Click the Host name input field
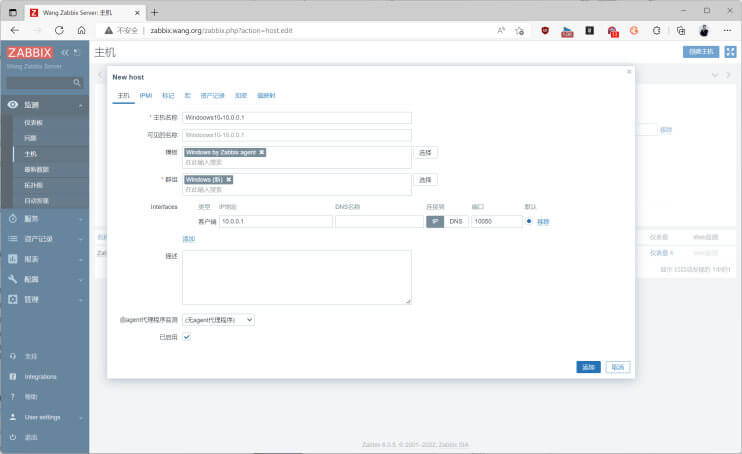742x454 pixels. [297, 117]
